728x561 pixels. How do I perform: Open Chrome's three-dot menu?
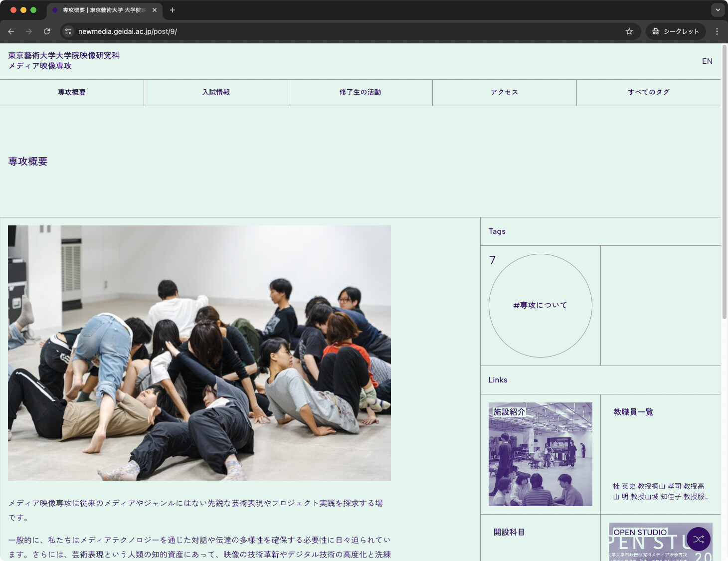[x=717, y=31]
